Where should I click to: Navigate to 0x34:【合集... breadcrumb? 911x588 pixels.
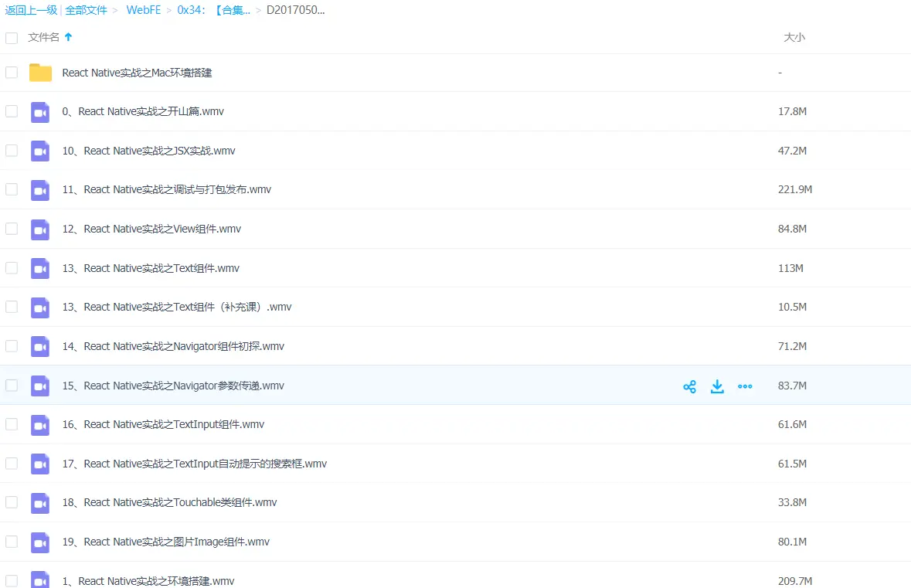[x=214, y=10]
